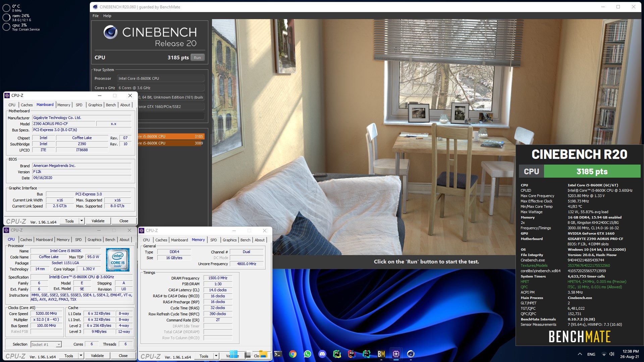
Task: Click the Z390 AORUS PRO-CF model field
Action: point(64,124)
